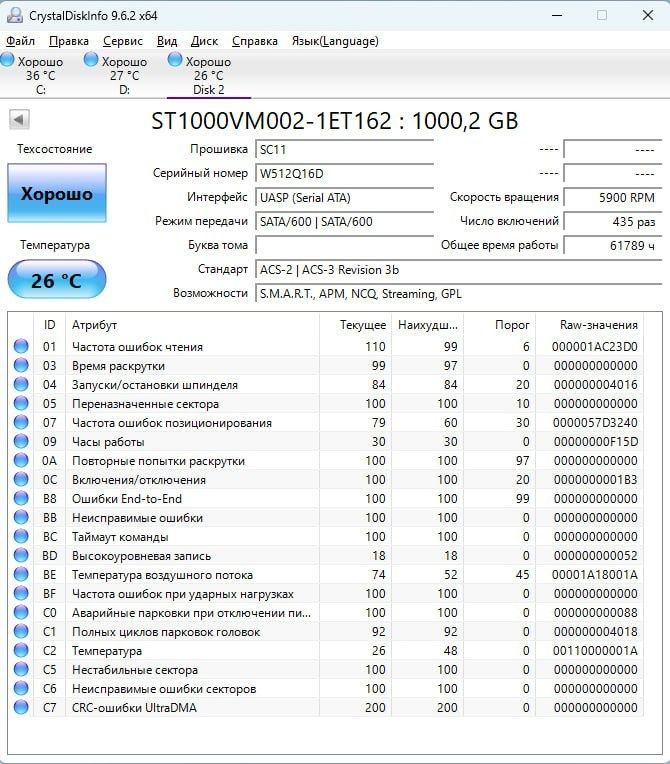This screenshot has width=670, height=764.
Task: Click the power-on count value 435 раз
Action: click(x=613, y=222)
